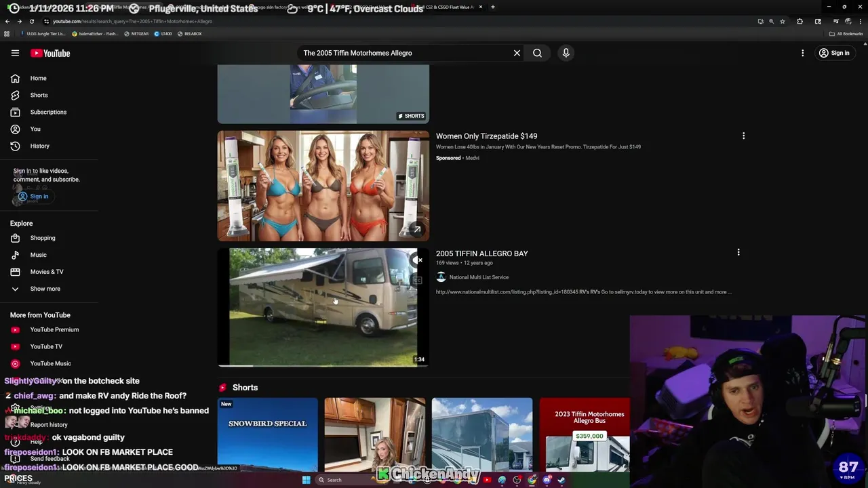
Task: Open Discord from the taskbar
Action: (547, 480)
